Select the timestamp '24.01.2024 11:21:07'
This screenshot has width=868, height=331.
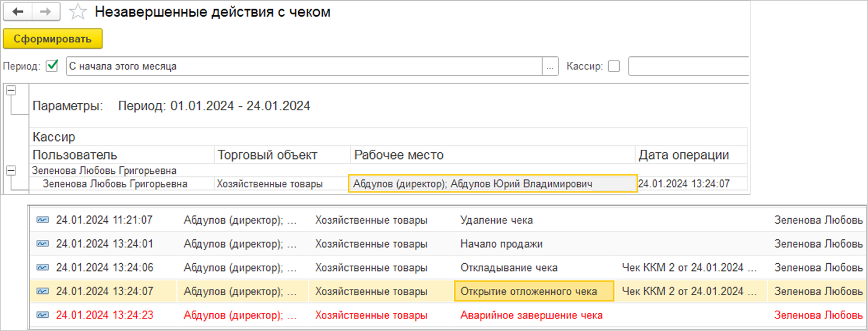[104, 220]
